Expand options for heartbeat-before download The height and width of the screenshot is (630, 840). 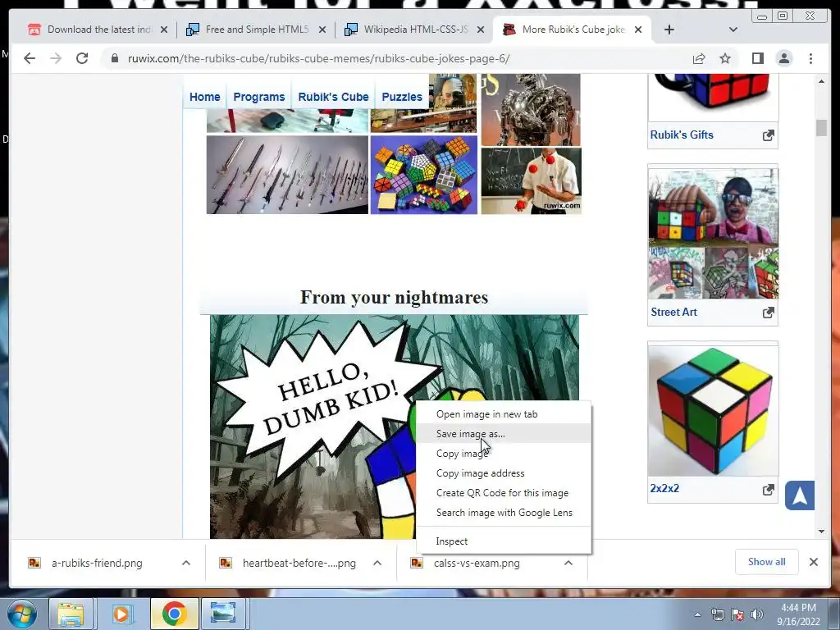[x=377, y=563]
